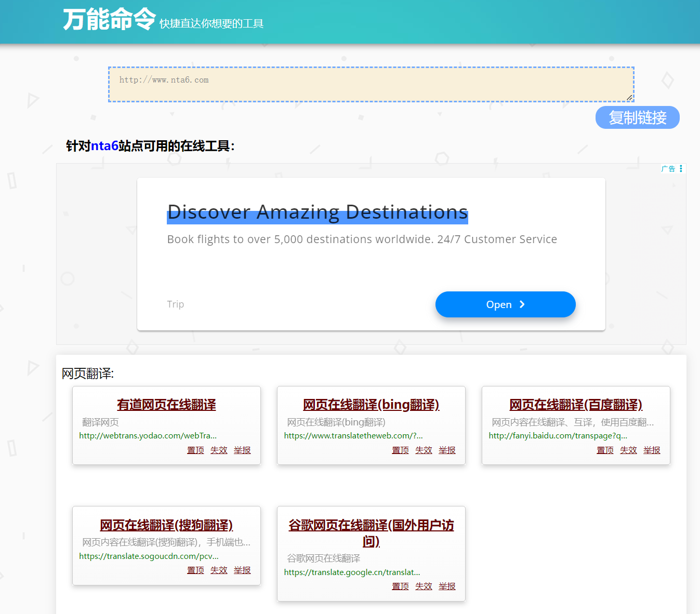Report the 百度翻译 tool via 举报
Viewport: 700px width, 614px height.
point(652,450)
